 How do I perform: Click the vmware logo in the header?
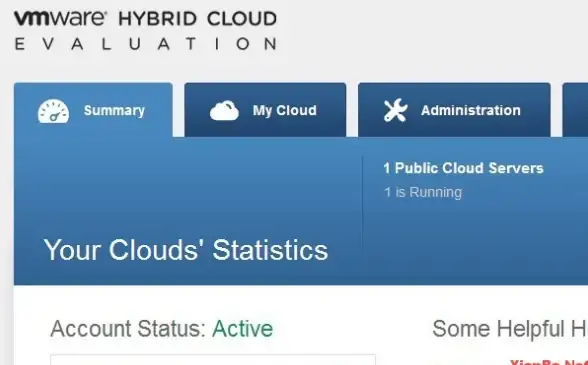pyautogui.click(x=60, y=18)
